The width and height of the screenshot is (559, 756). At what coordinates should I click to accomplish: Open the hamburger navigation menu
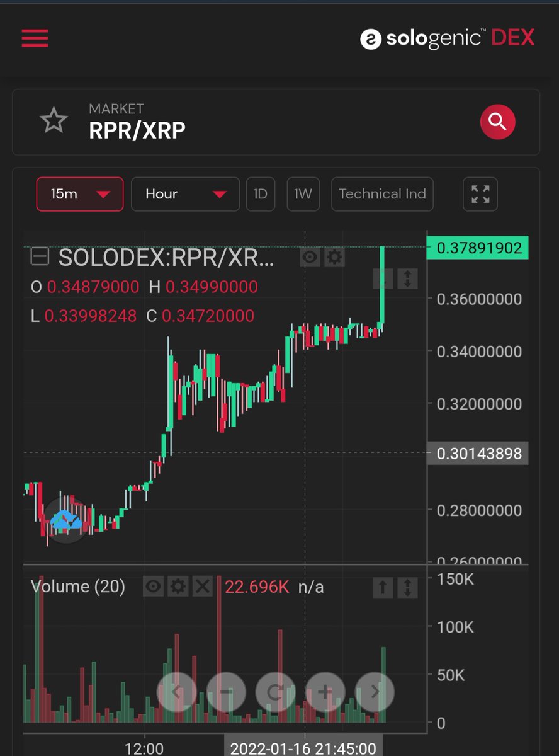[x=35, y=38]
